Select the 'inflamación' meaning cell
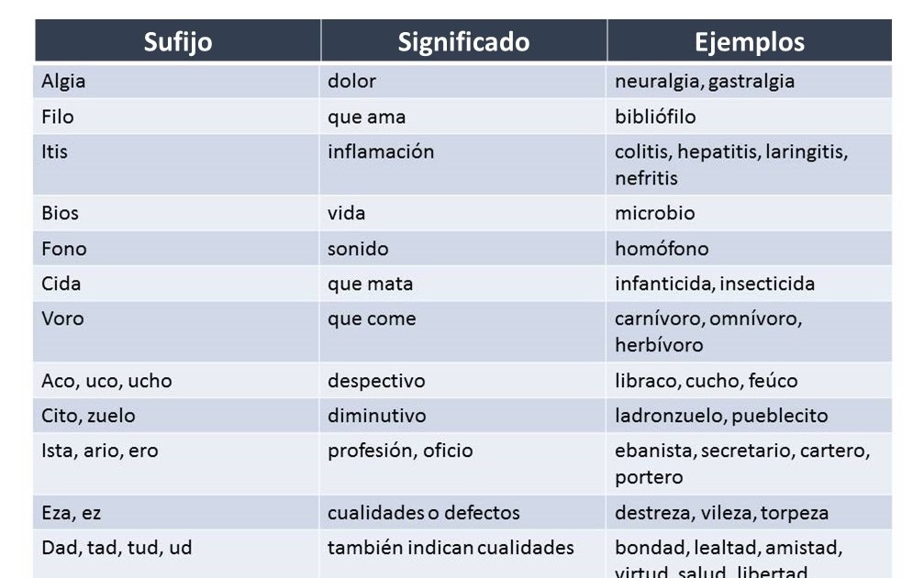The image size is (924, 578). (463, 164)
